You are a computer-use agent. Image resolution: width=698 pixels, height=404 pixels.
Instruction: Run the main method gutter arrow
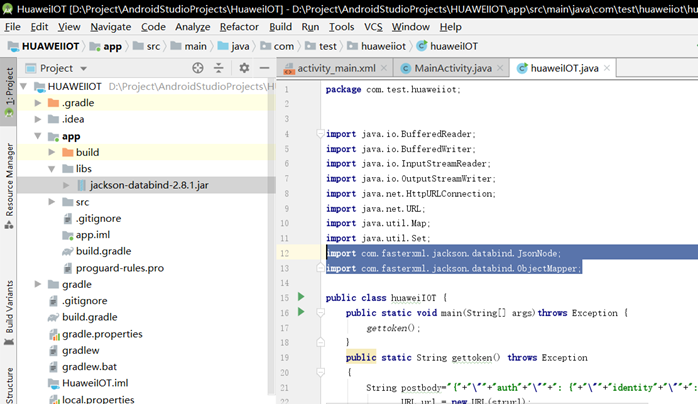301,312
